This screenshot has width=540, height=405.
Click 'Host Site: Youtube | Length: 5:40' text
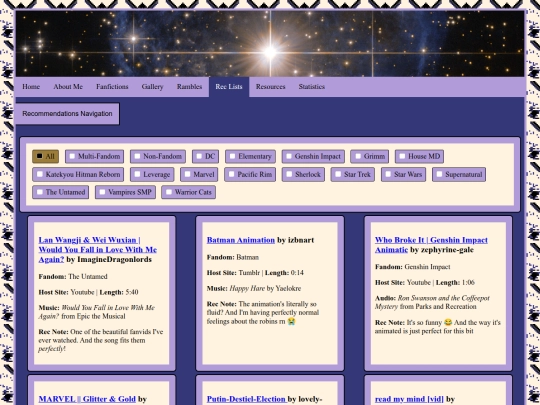click(88, 292)
